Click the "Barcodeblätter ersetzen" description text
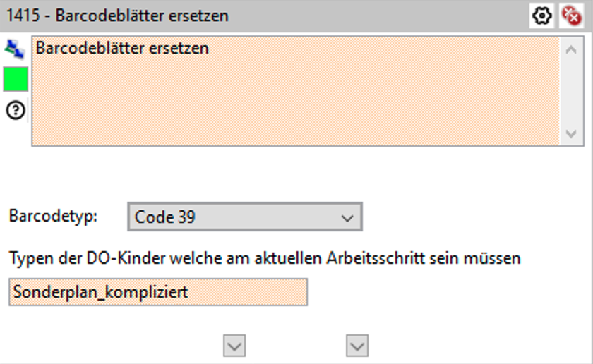Image resolution: width=593 pixels, height=364 pixels. 122,49
